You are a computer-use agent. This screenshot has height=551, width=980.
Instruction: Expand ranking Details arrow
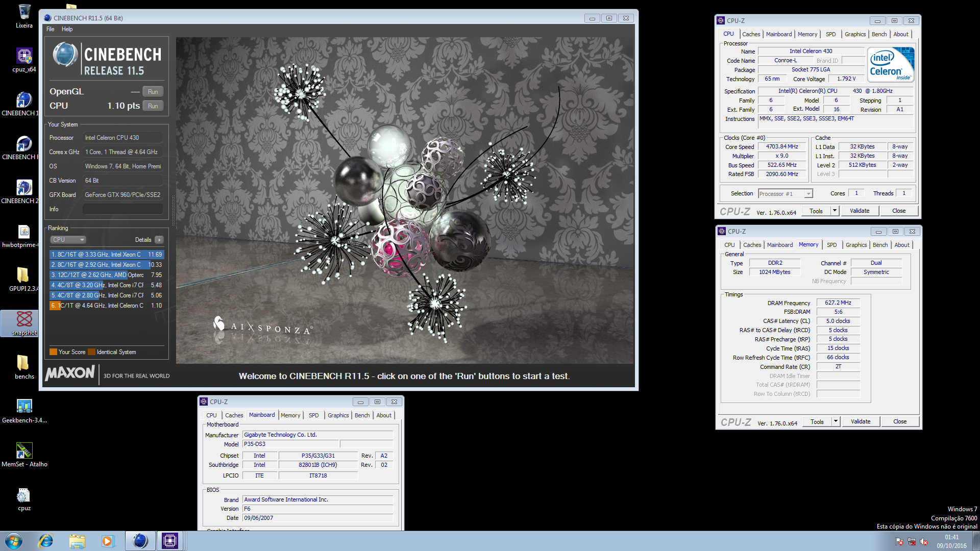pyautogui.click(x=159, y=240)
